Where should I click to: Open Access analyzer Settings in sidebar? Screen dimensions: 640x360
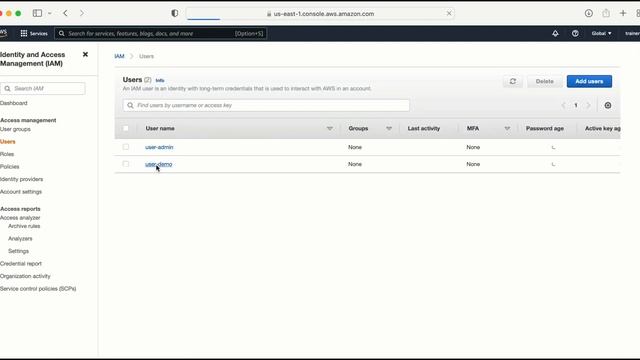coord(18,251)
